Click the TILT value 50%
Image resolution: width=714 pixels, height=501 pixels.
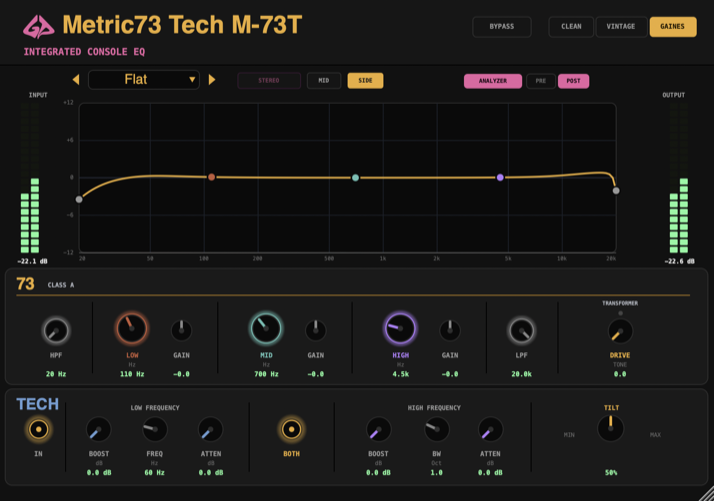point(611,473)
